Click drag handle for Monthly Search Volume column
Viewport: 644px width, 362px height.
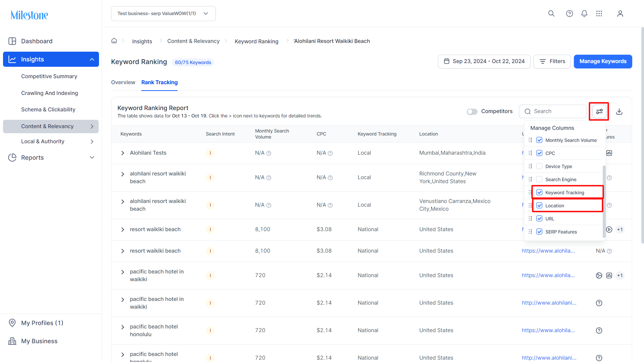point(530,140)
